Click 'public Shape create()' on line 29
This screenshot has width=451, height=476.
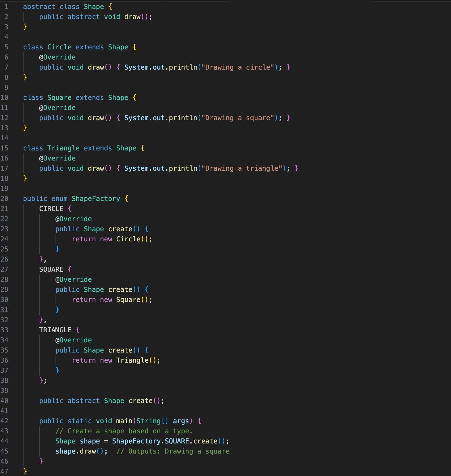pos(98,290)
